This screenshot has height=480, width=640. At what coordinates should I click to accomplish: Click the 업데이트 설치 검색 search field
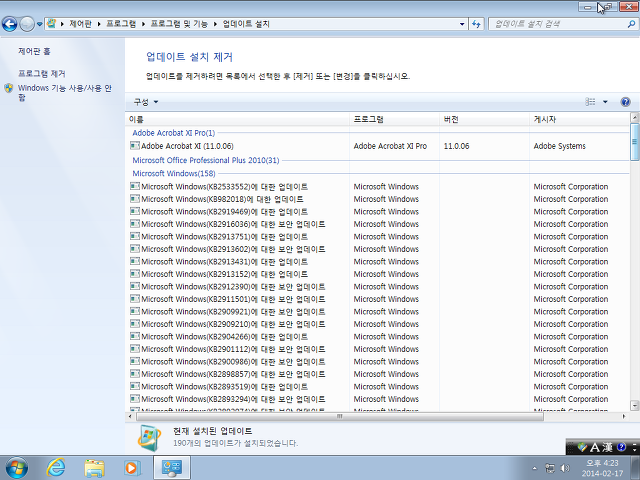click(557, 24)
